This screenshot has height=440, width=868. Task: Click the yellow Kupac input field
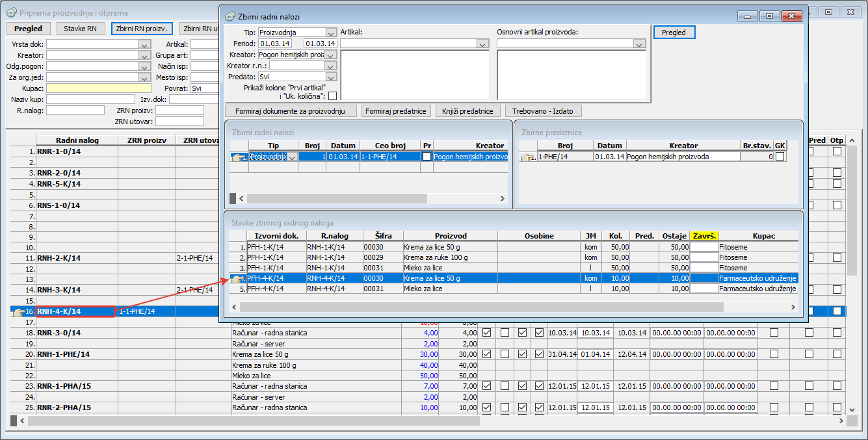pyautogui.click(x=99, y=88)
